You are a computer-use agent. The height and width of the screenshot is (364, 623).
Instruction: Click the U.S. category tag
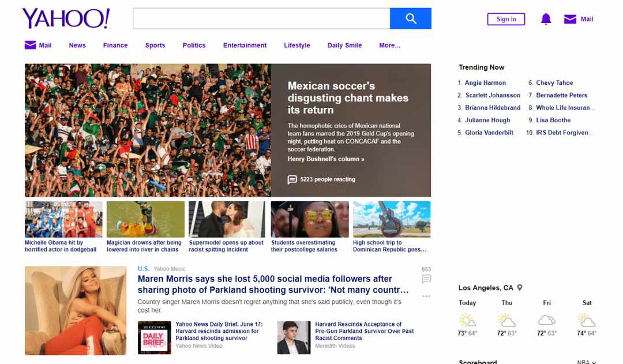[144, 269]
